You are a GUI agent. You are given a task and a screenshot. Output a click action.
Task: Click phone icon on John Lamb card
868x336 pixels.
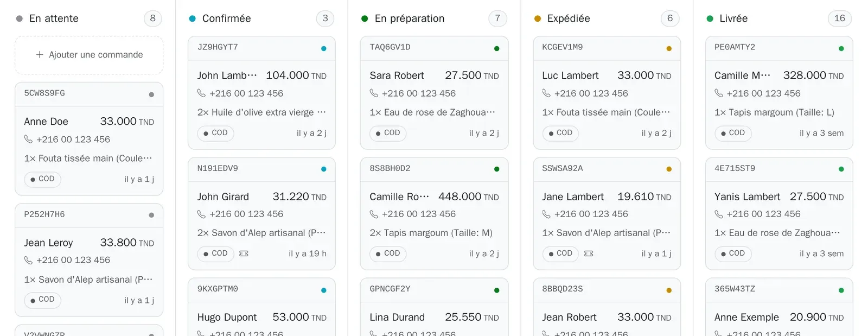201,93
